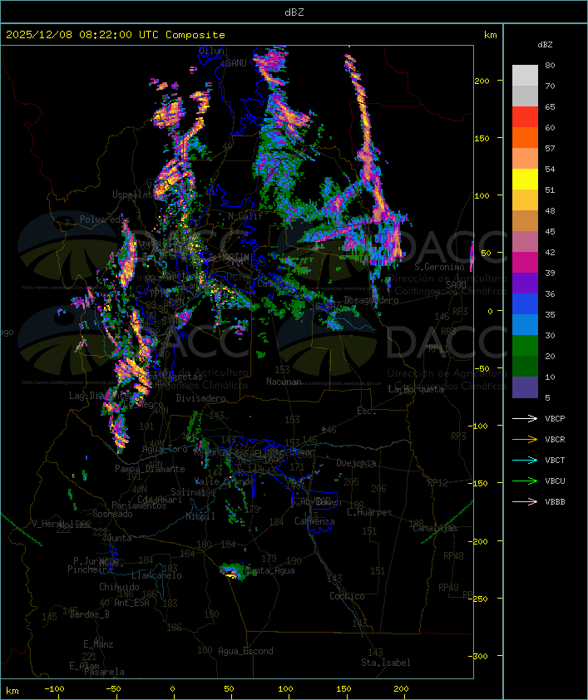Click the cyan VBCT arrow in legend
Screen dimensions: 588x700
(x=525, y=461)
